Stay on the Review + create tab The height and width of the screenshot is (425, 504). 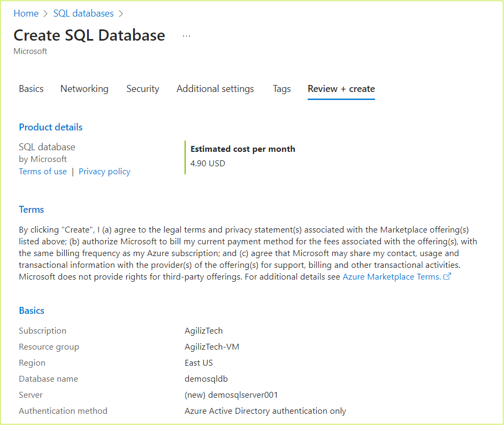point(341,89)
